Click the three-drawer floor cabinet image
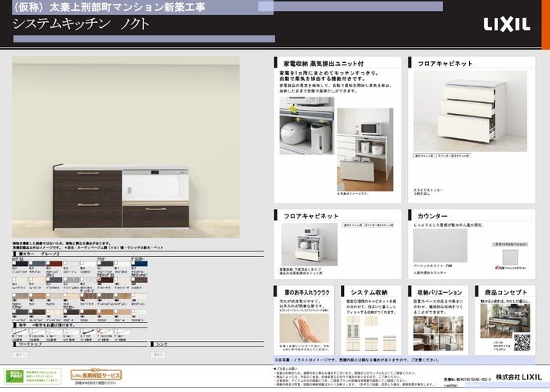 (470, 111)
